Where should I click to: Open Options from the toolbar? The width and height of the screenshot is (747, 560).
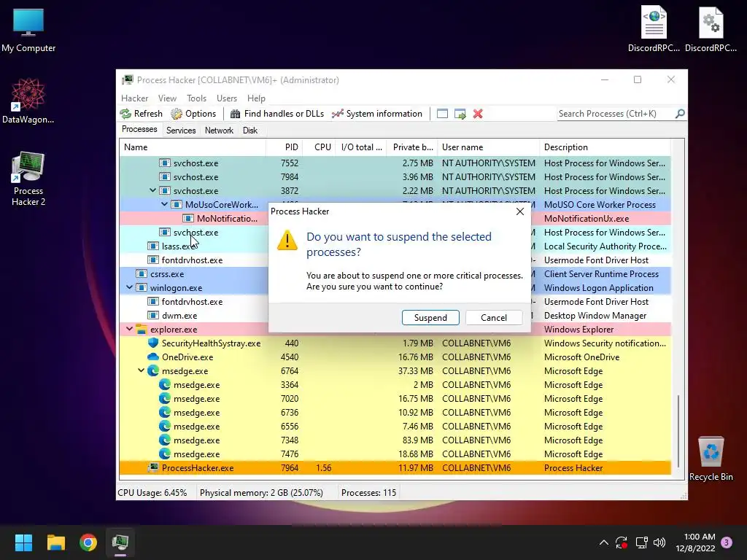(193, 114)
